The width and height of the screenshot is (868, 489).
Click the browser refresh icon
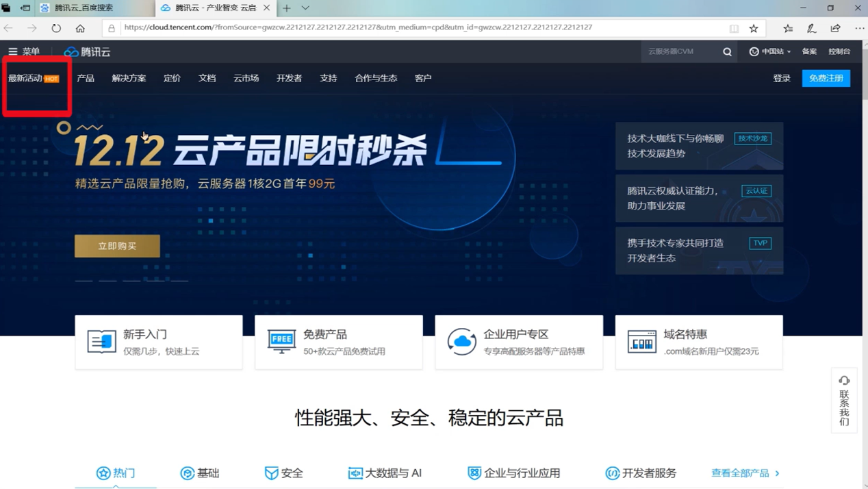point(56,27)
